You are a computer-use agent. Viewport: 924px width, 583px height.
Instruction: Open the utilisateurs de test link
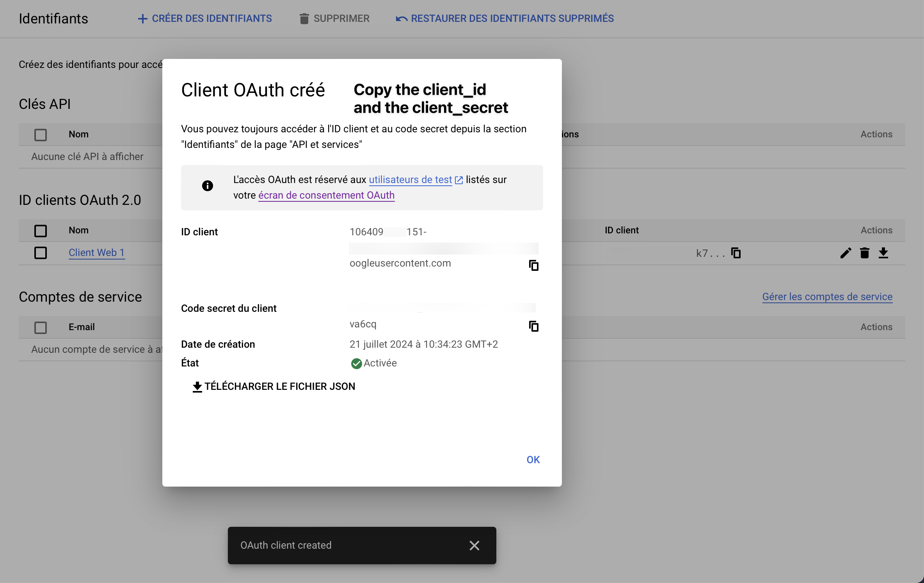point(410,180)
